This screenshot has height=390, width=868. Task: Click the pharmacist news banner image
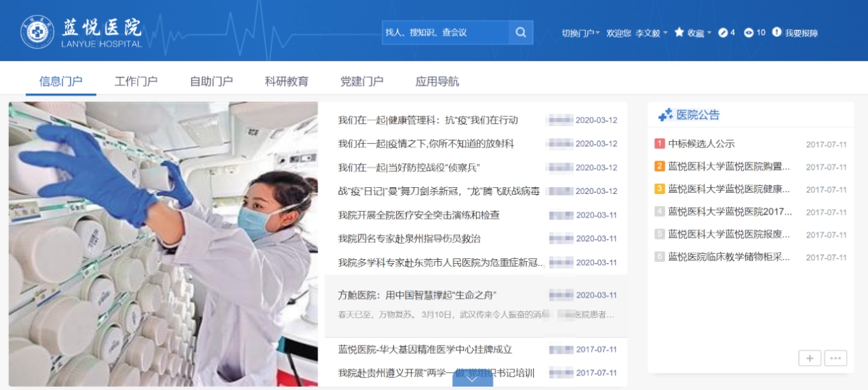[x=163, y=244]
